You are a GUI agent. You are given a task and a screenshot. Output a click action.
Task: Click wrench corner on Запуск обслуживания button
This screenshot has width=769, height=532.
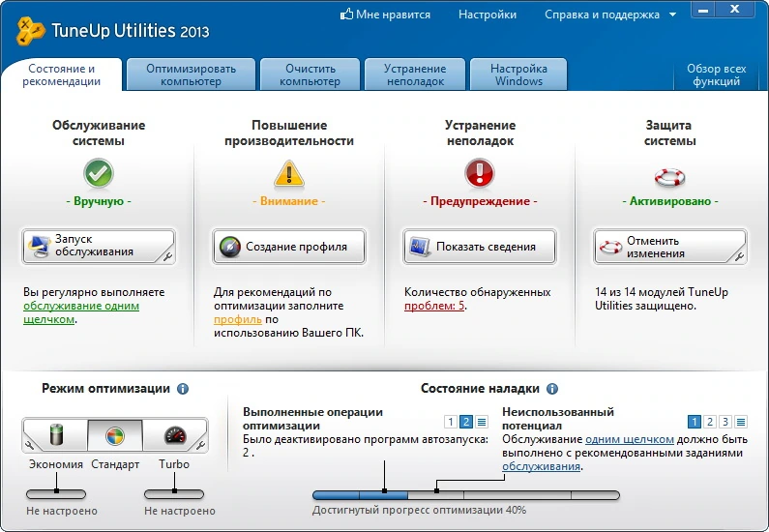[167, 256]
